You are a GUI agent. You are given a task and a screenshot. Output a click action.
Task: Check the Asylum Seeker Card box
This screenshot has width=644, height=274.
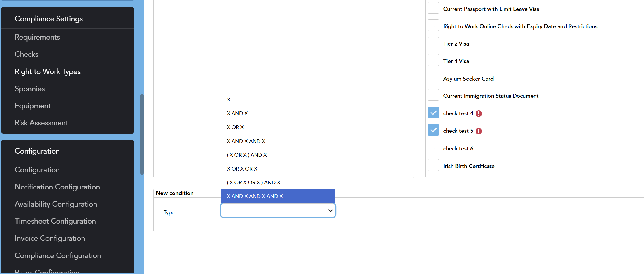[x=433, y=78]
